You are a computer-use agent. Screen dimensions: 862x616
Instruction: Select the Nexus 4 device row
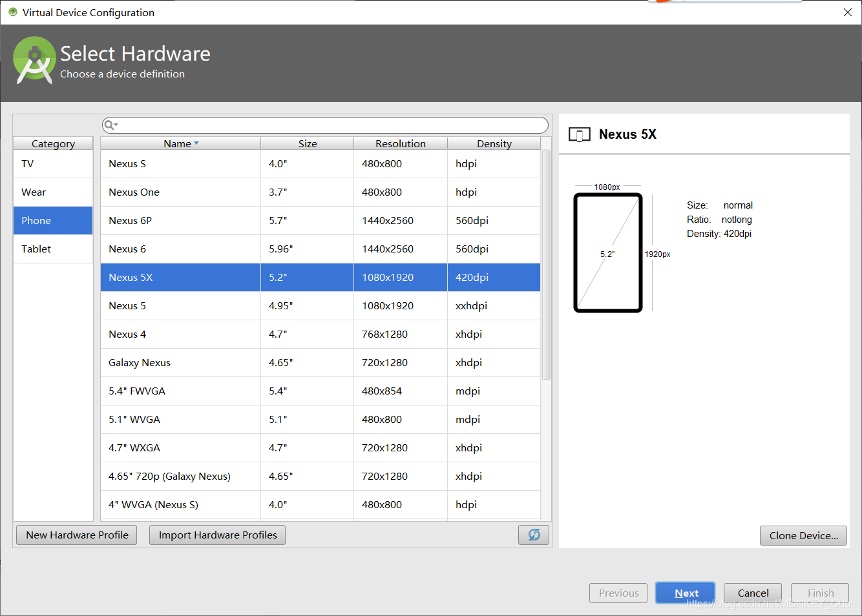pyautogui.click(x=321, y=334)
